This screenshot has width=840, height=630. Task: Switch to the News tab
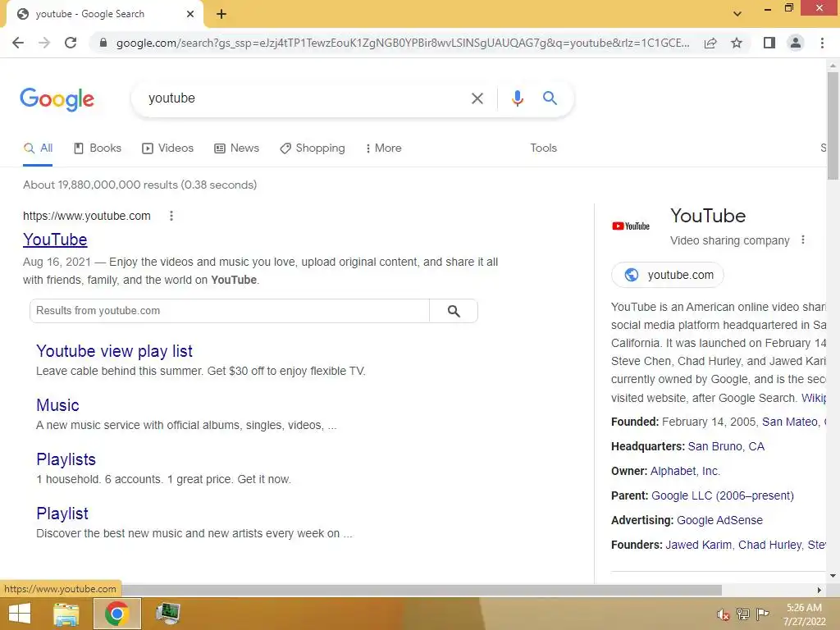tap(236, 148)
